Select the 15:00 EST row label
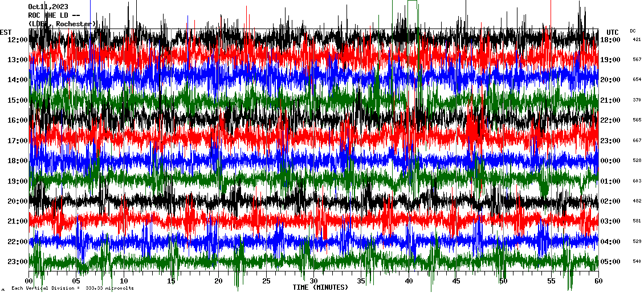This screenshot has height=296, width=644. pyautogui.click(x=18, y=100)
